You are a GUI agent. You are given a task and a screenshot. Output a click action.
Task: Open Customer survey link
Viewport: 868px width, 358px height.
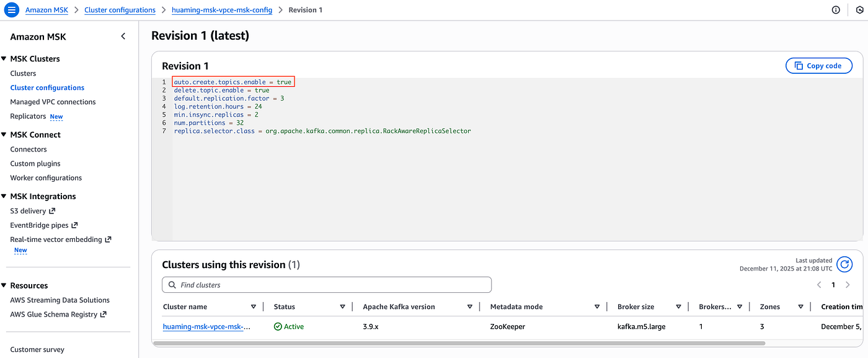(37, 349)
